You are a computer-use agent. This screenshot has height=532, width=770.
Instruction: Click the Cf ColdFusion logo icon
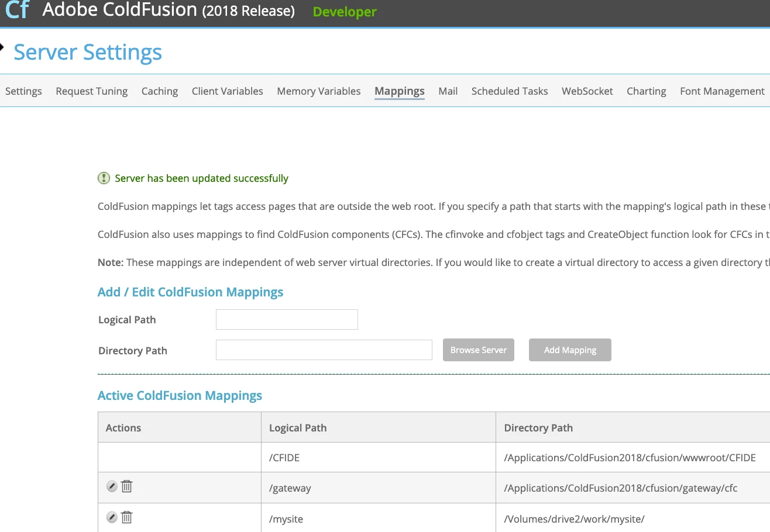[x=17, y=10]
